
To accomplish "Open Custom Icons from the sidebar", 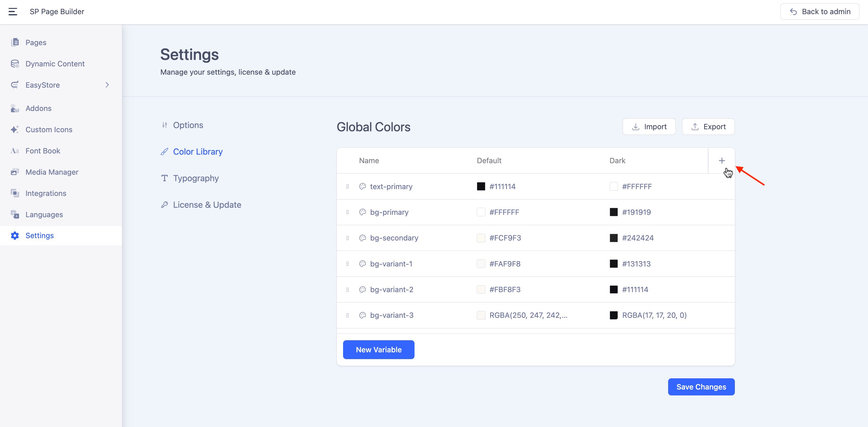I will click(x=49, y=130).
